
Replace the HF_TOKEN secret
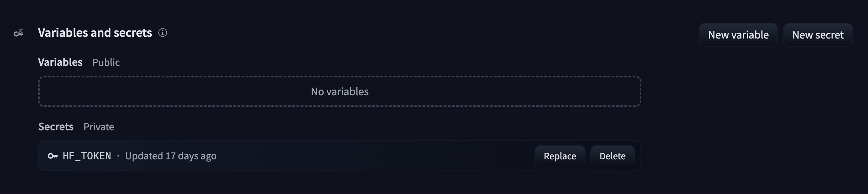coord(560,156)
